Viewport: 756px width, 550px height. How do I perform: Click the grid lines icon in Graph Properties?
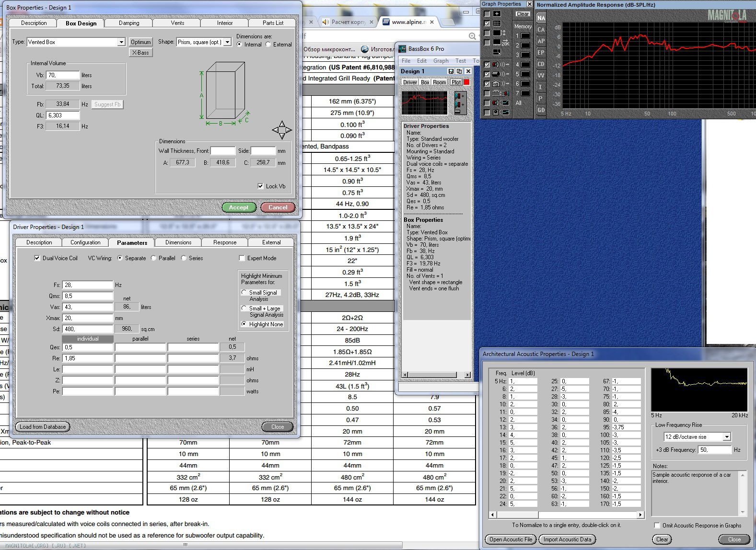coord(497,23)
